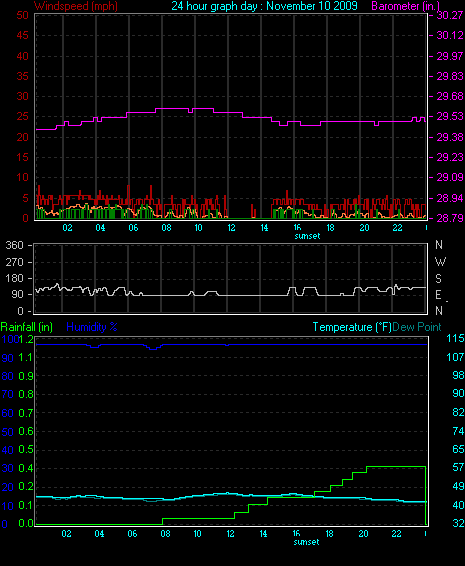Click rainfall axis value 1.2
Image resolution: width=465 pixels, height=566 pixels.
click(x=26, y=339)
